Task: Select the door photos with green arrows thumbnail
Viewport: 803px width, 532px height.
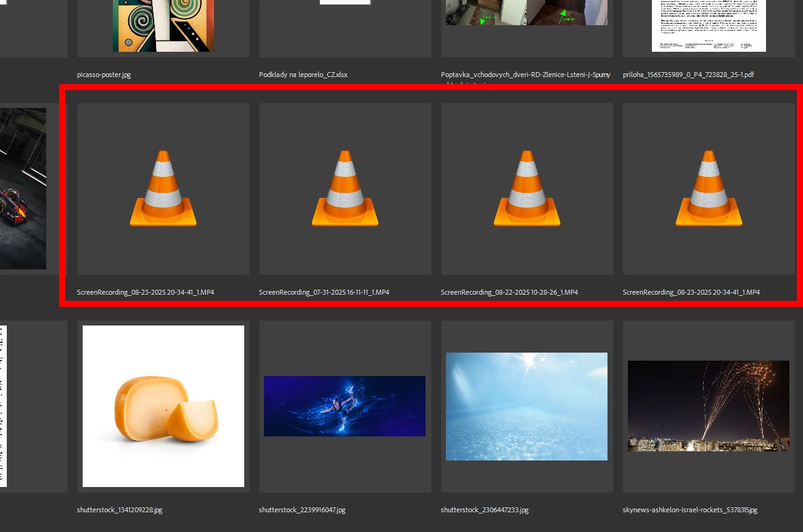Action: click(527, 12)
